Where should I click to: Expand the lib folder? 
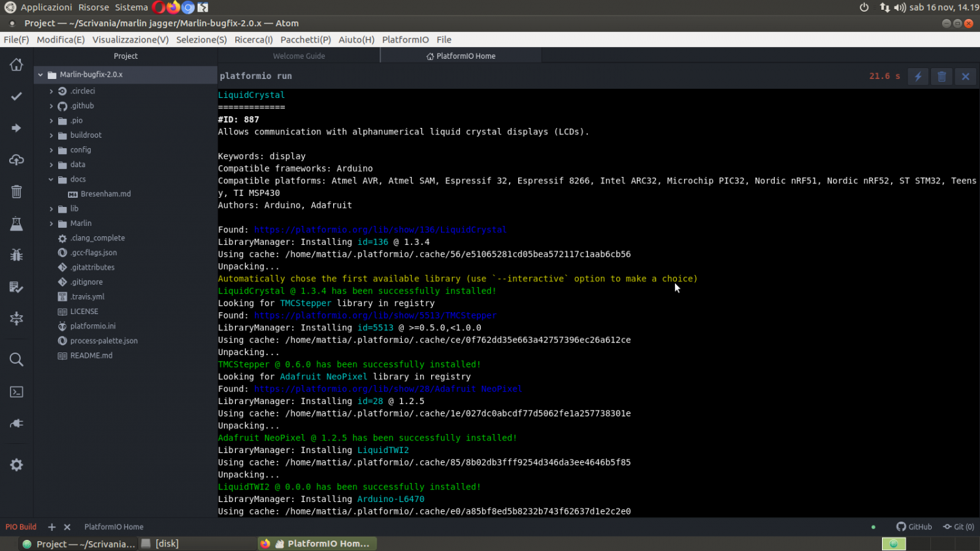51,209
